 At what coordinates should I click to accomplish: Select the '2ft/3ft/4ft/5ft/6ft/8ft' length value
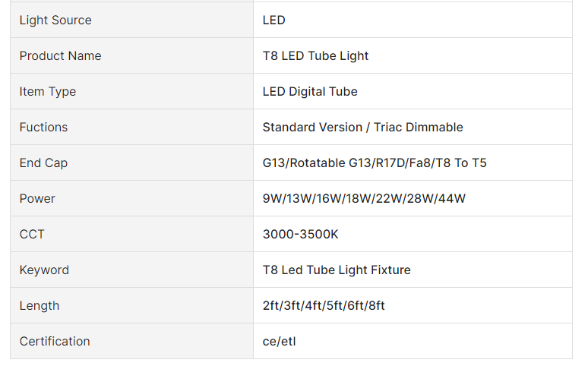[x=324, y=306]
